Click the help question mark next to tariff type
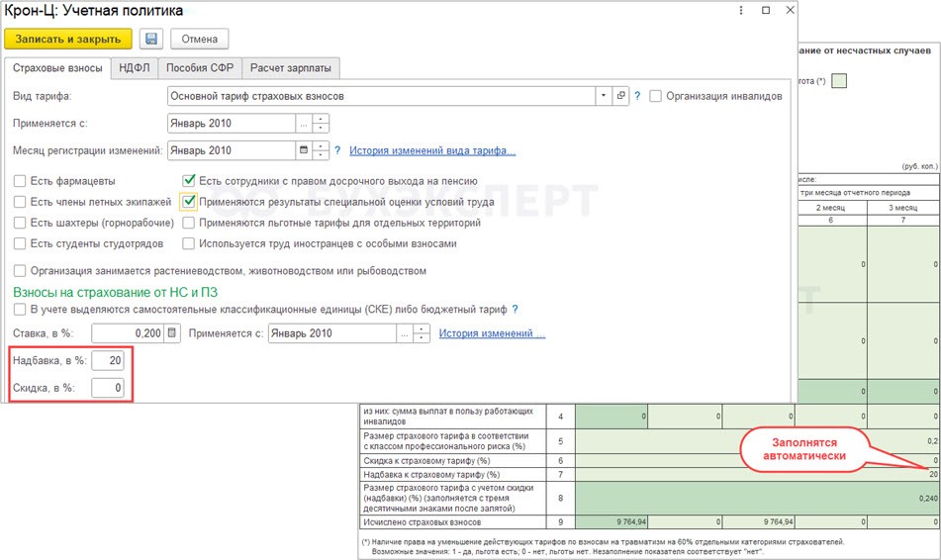 click(x=638, y=96)
